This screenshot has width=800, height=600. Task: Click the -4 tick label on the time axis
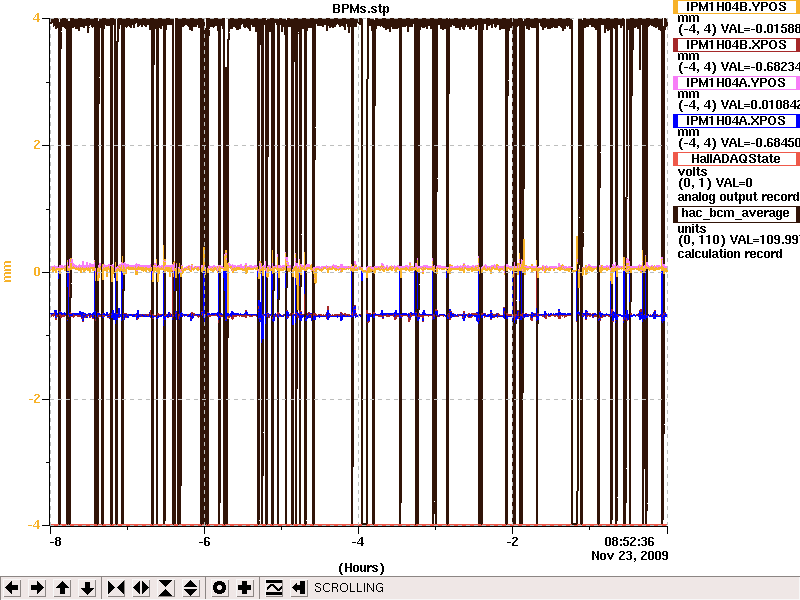click(358, 542)
